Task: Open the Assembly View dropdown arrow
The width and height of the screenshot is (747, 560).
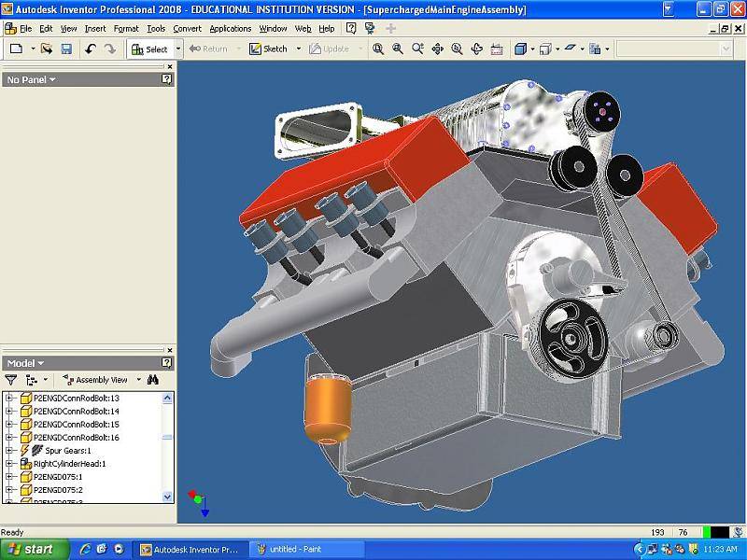Action: [x=138, y=380]
